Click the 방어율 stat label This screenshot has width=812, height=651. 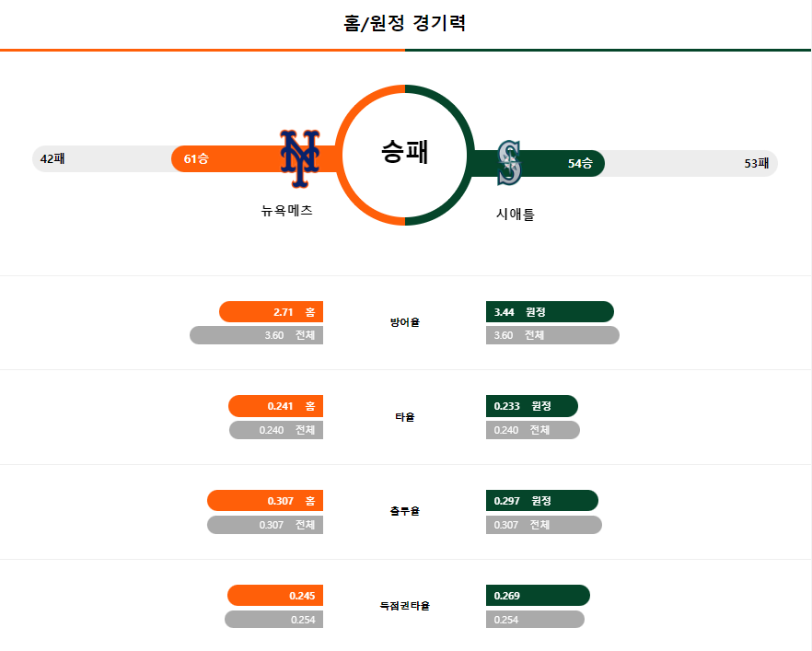[405, 322]
